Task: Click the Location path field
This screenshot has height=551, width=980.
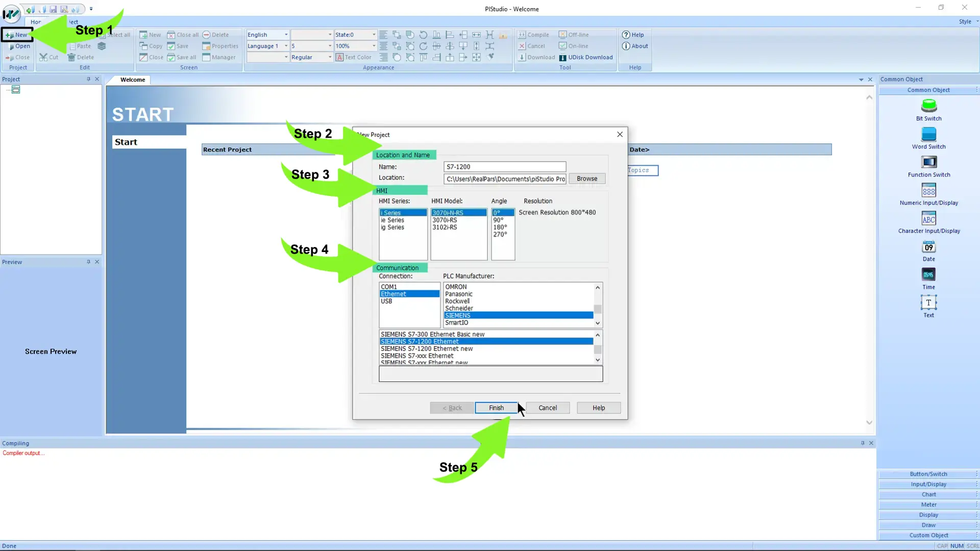Action: 505,179
